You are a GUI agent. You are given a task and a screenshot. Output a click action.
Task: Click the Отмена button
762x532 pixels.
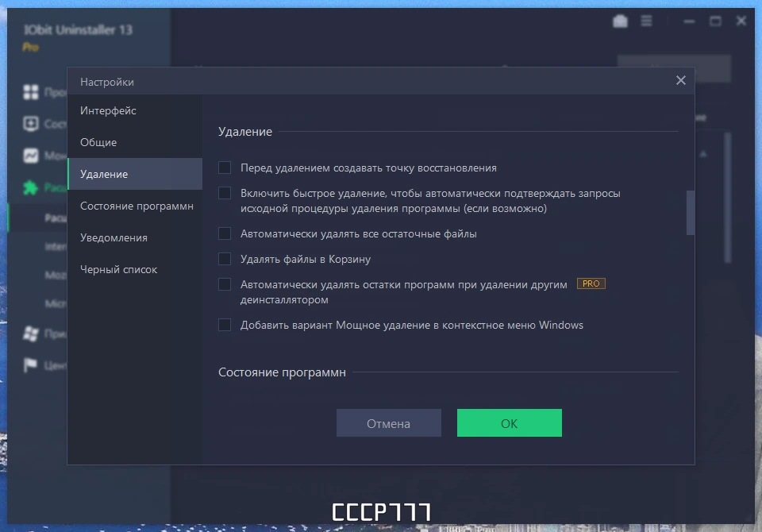[x=389, y=423]
